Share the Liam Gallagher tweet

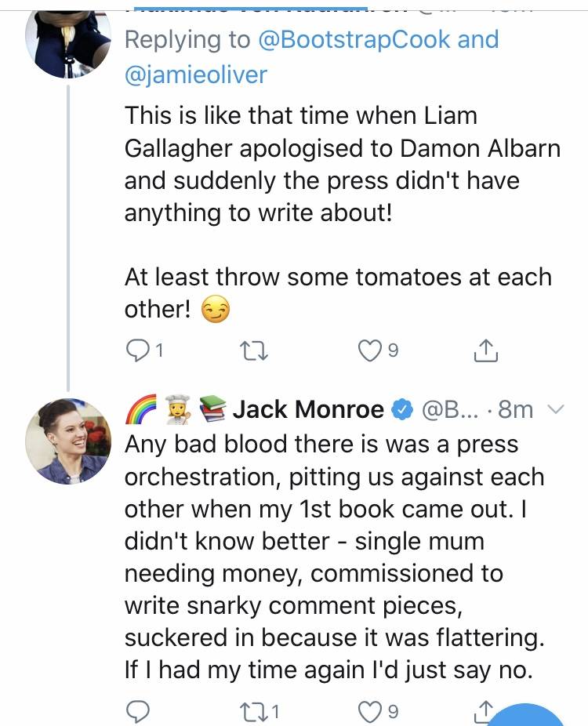tap(485, 350)
